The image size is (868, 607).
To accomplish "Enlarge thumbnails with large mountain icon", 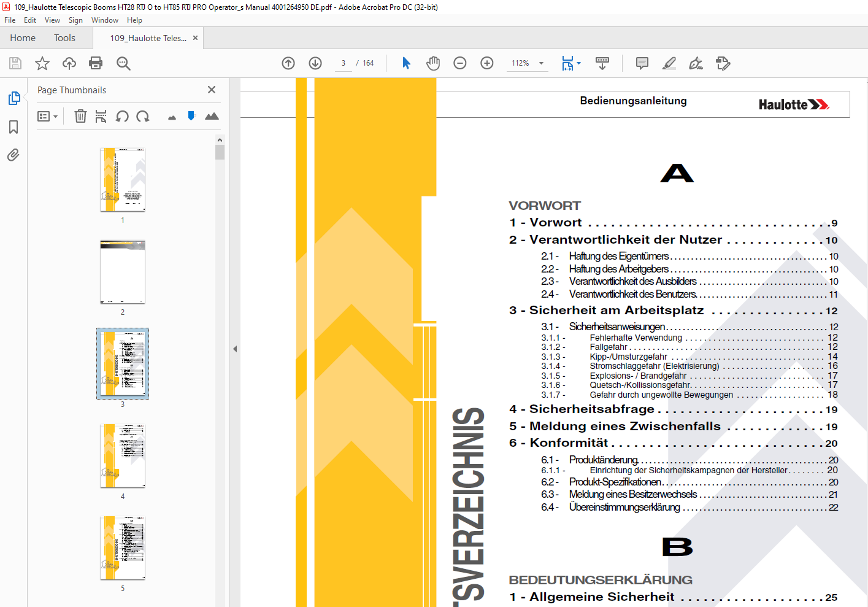I will pos(212,116).
